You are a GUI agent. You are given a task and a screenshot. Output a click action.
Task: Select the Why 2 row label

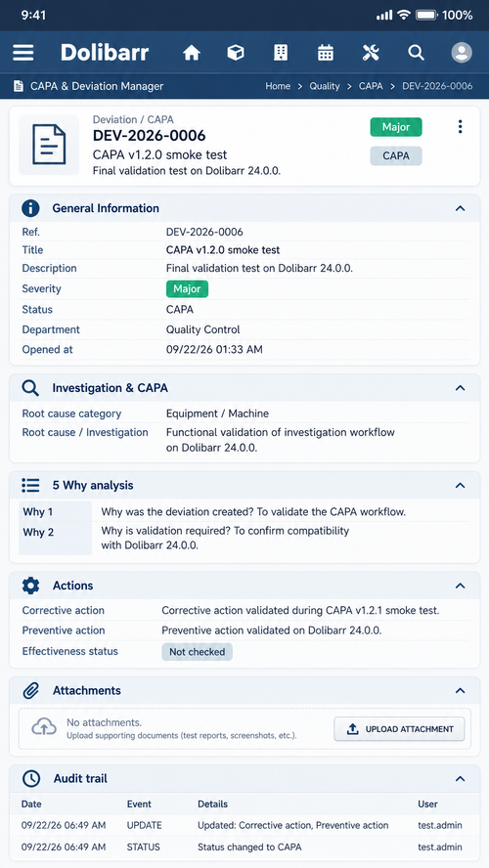point(38,533)
